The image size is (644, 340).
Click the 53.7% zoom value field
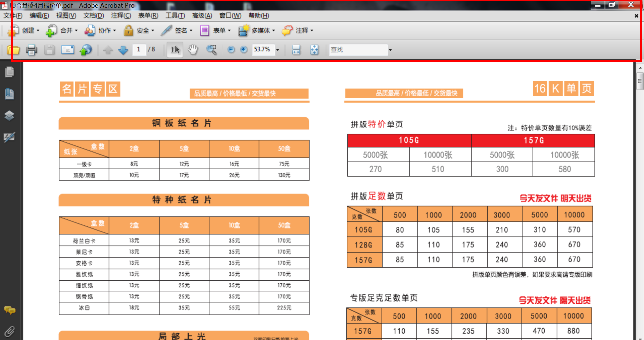[x=263, y=50]
